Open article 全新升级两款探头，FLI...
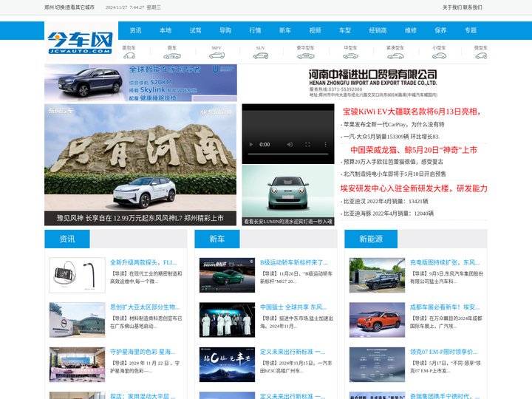The width and height of the screenshot is (532, 399). [x=143, y=262]
